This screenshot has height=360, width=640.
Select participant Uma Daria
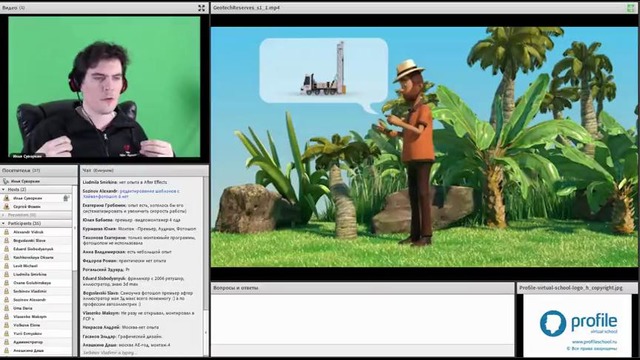tap(36, 308)
